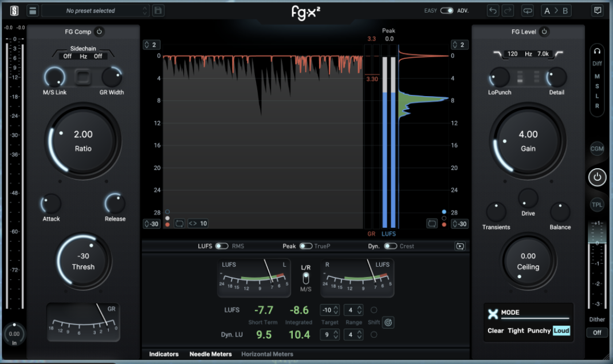Click the Dyn. LU target stepper showing 9
Viewport: 613px width, 364px height.
[x=329, y=335]
